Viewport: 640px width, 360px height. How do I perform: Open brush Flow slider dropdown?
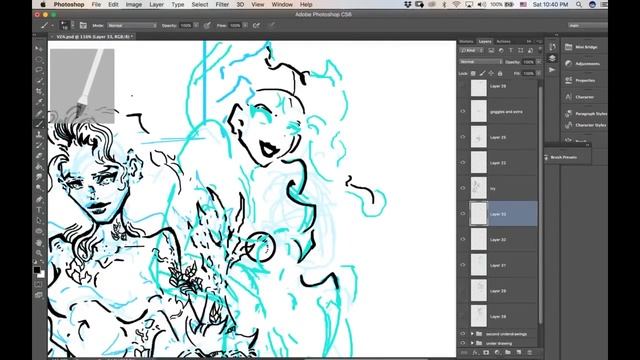[245, 25]
